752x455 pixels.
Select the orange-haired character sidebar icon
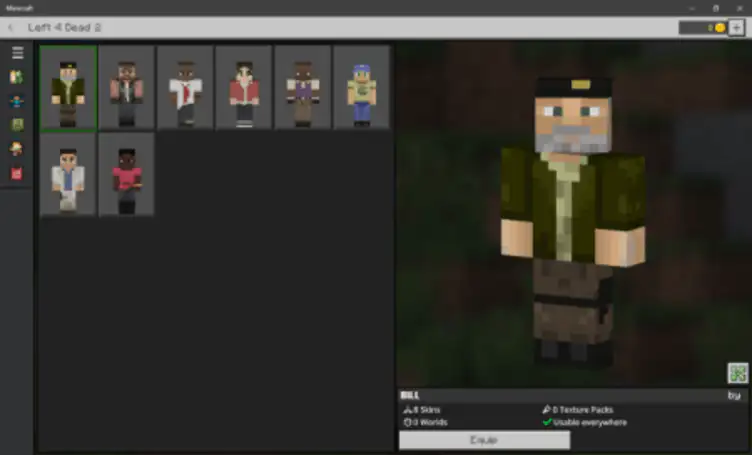(17, 149)
